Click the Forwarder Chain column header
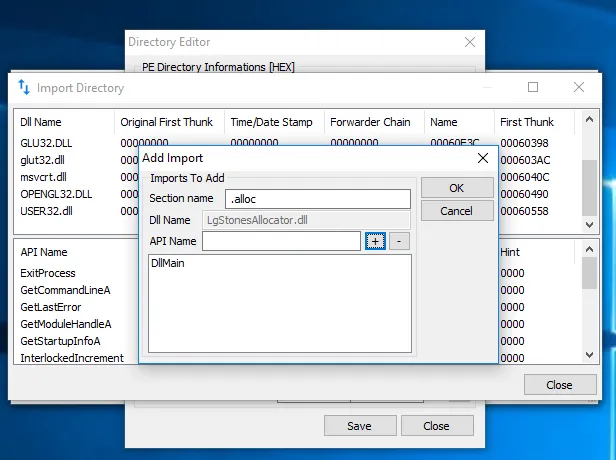Viewport: 616px width, 460px height. pyautogui.click(x=374, y=122)
